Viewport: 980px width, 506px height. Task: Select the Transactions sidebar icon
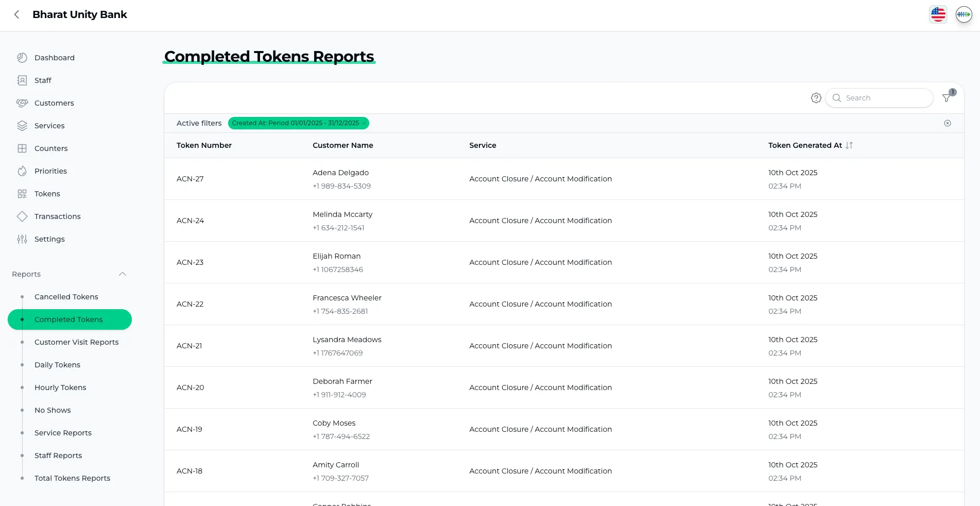[22, 216]
